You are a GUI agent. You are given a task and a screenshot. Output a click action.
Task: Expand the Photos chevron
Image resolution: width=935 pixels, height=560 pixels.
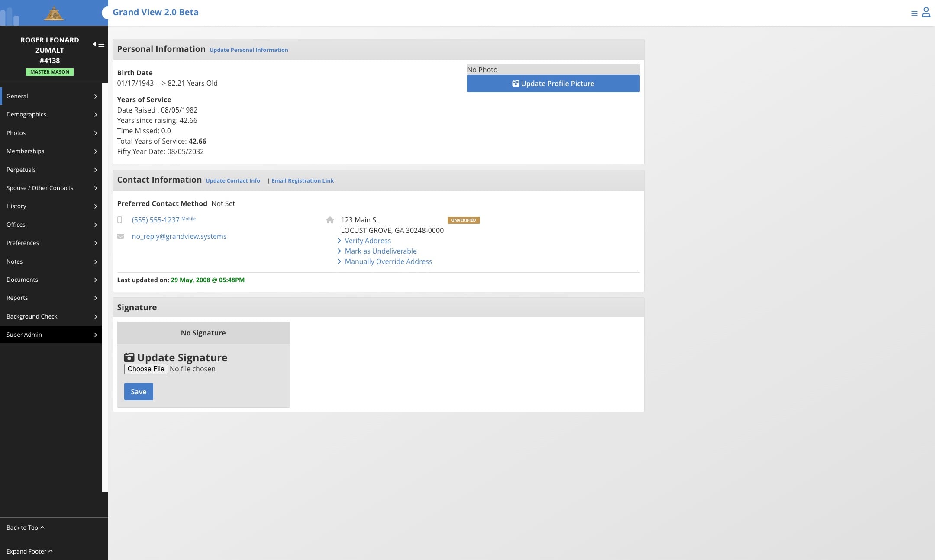[x=96, y=133]
